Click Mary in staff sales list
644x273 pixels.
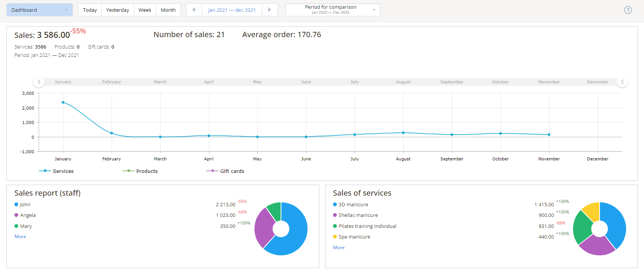[x=26, y=226]
